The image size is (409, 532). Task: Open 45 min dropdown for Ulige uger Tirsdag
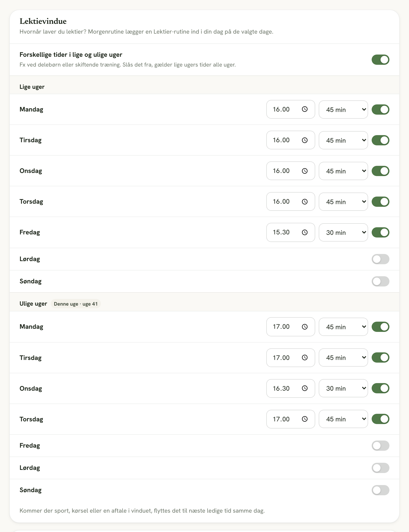(343, 357)
